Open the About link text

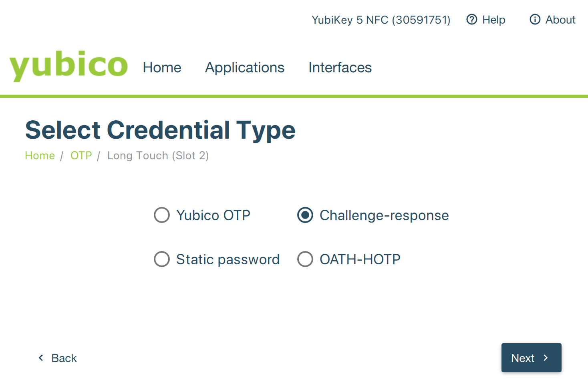click(560, 20)
